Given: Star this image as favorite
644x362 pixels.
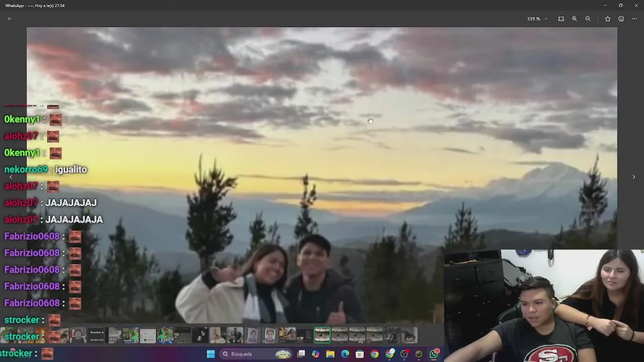Looking at the screenshot, I should click(x=608, y=19).
